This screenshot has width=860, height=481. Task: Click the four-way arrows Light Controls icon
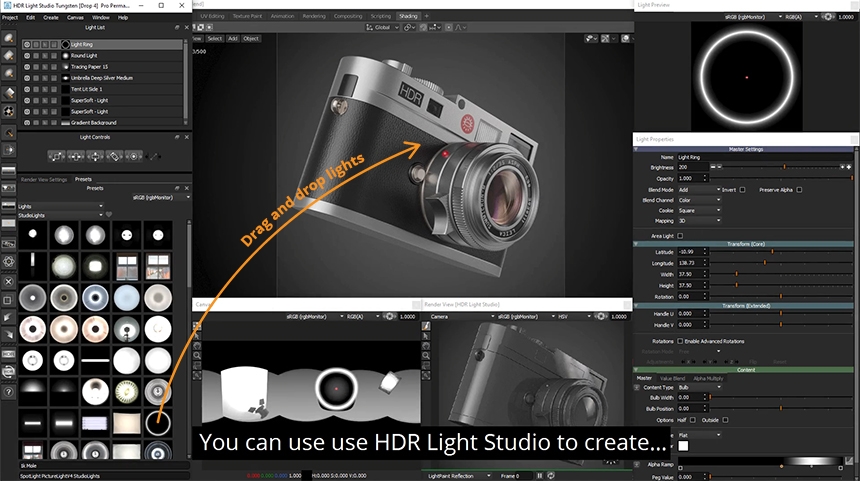[x=95, y=156]
